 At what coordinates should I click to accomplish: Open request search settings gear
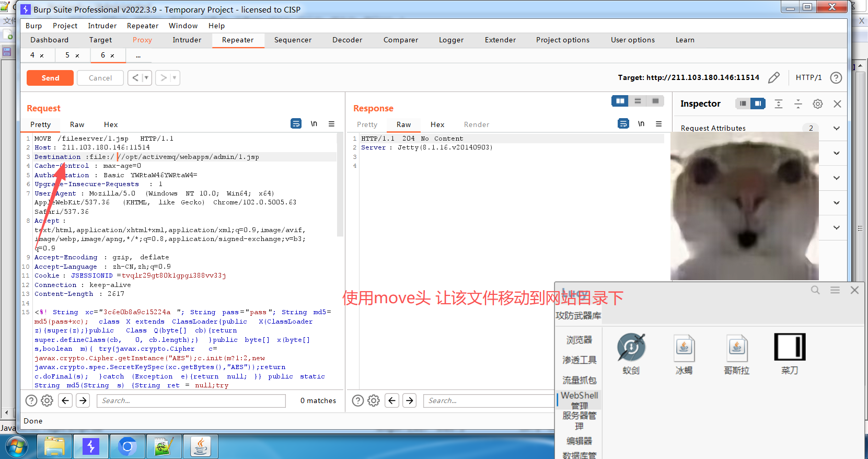[x=47, y=400]
